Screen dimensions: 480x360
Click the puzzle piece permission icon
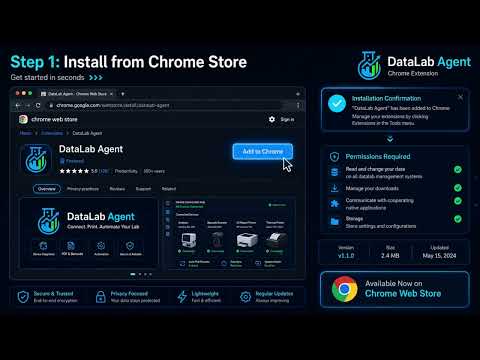[334, 203]
